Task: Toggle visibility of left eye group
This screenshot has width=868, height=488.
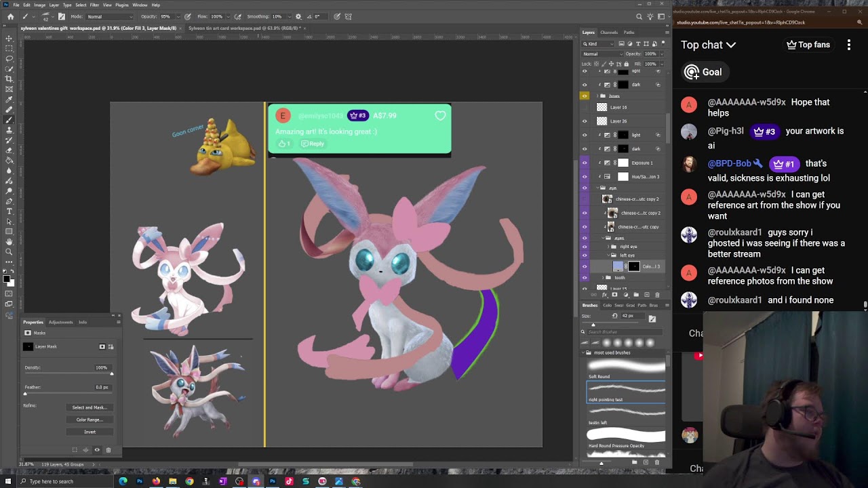Action: [x=585, y=255]
